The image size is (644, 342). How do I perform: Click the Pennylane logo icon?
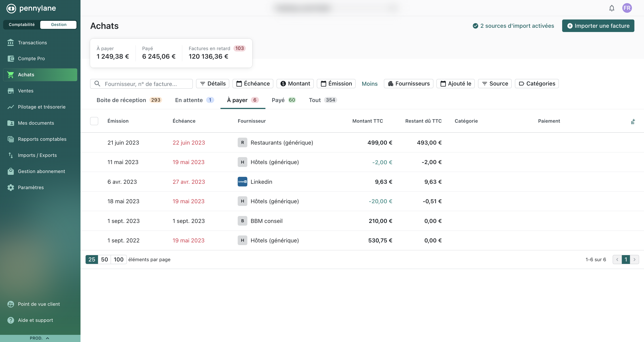click(x=11, y=8)
